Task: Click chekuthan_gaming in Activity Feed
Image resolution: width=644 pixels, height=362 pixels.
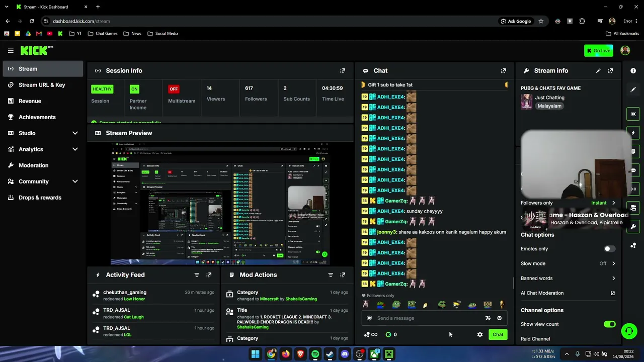Action: pyautogui.click(x=125, y=292)
